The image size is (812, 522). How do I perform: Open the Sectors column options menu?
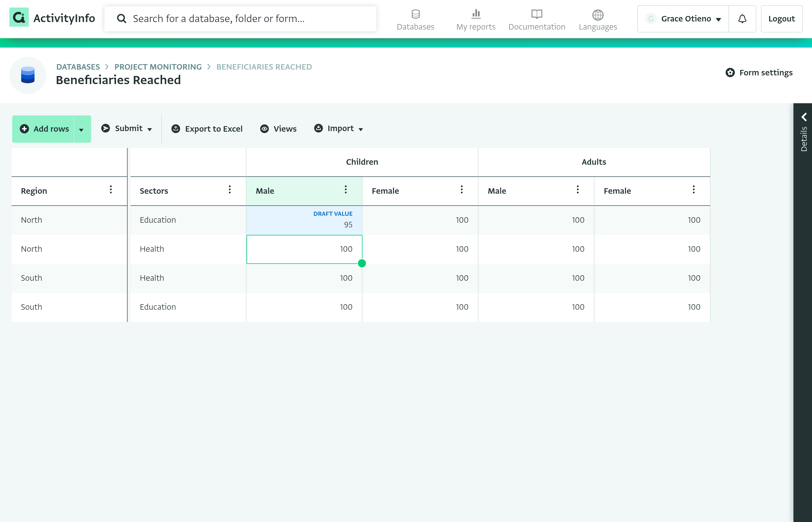230,189
